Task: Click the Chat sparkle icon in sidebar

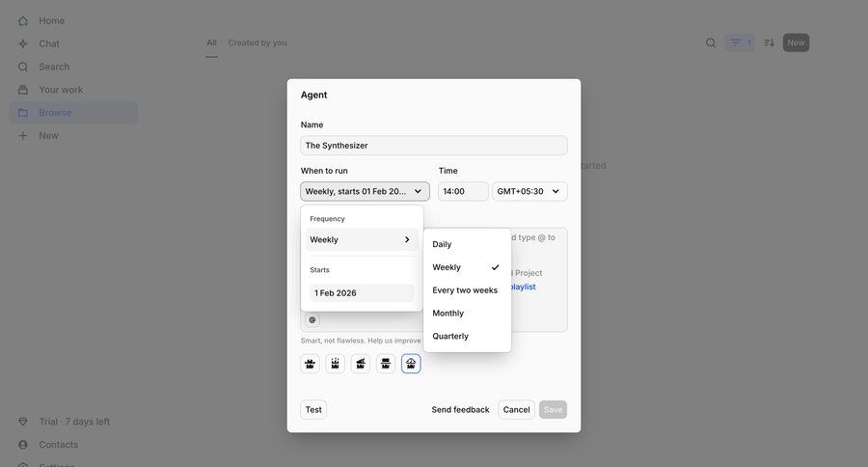Action: tap(23, 43)
